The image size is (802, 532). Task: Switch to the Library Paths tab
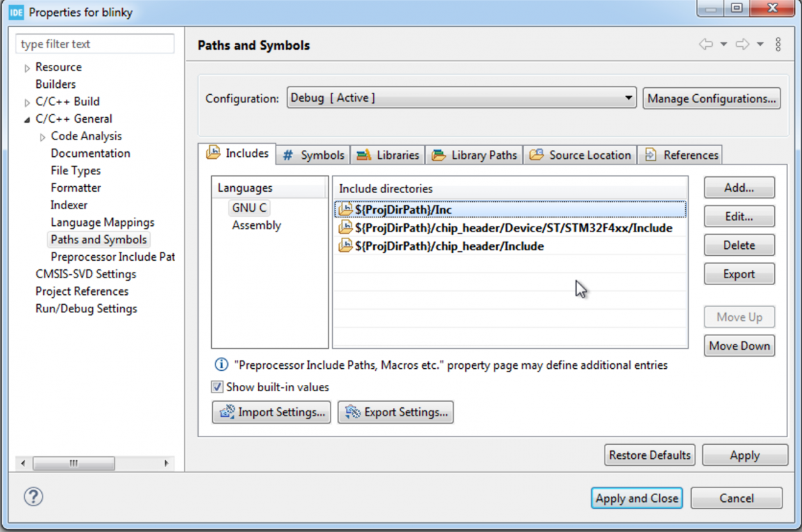coord(474,155)
